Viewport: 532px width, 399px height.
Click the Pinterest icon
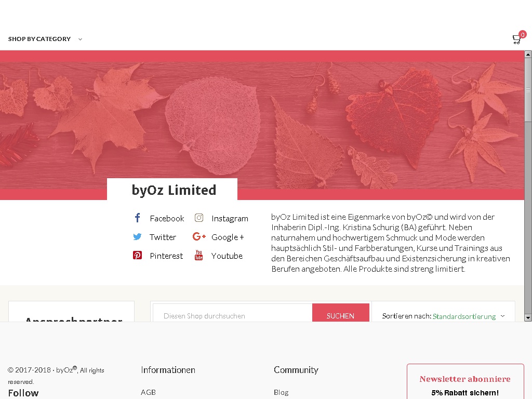click(137, 255)
